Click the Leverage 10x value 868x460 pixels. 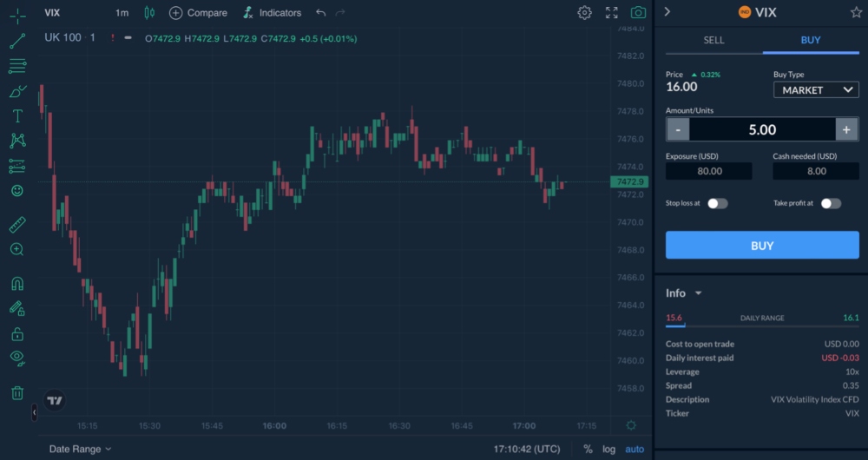click(x=852, y=372)
